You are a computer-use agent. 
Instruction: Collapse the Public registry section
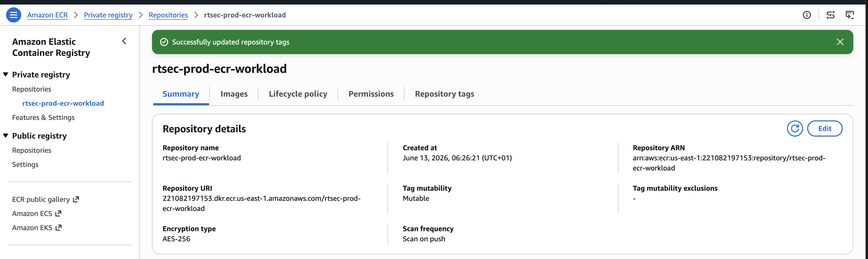6,135
